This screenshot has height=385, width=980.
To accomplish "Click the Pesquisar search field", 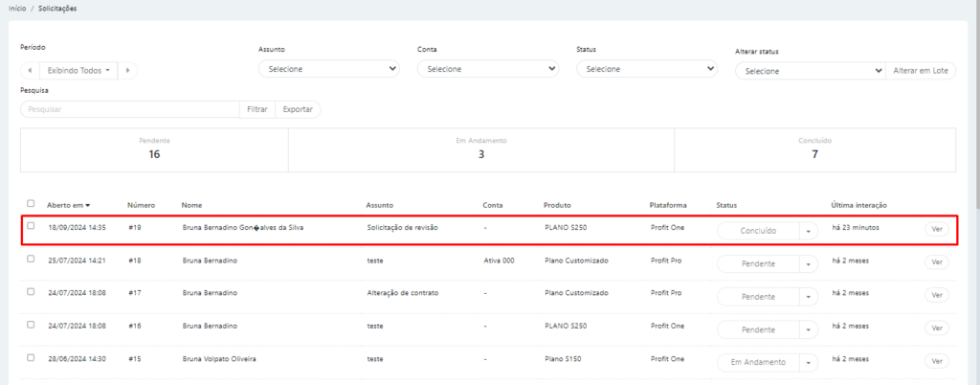I will coord(129,109).
